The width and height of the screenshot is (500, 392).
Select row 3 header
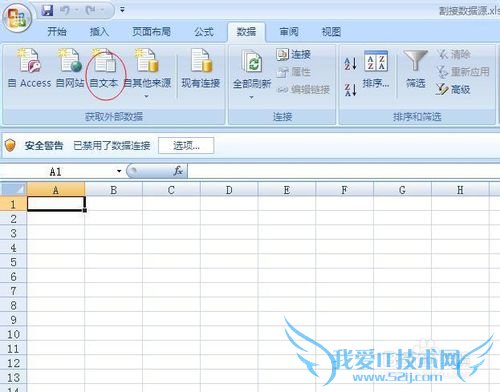tap(13, 233)
